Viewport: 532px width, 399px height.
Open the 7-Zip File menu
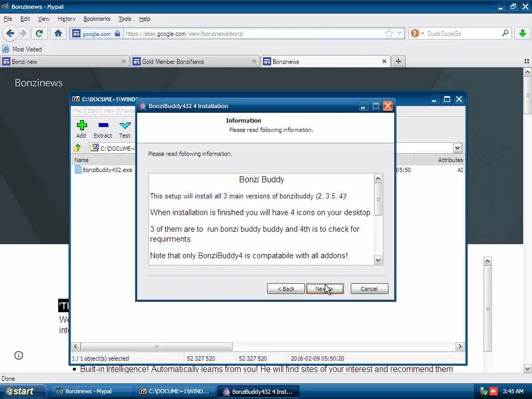[x=77, y=111]
